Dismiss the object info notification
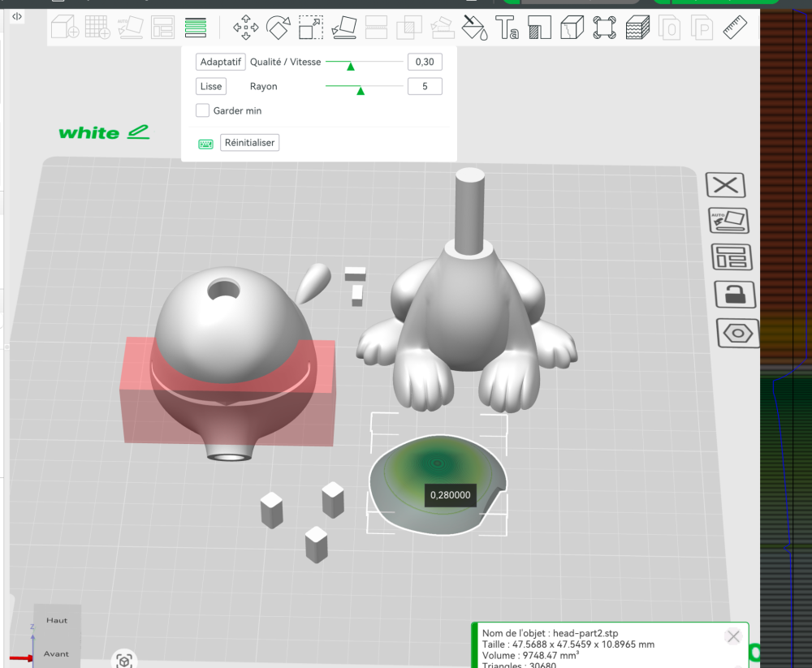The image size is (812, 668). click(x=733, y=636)
